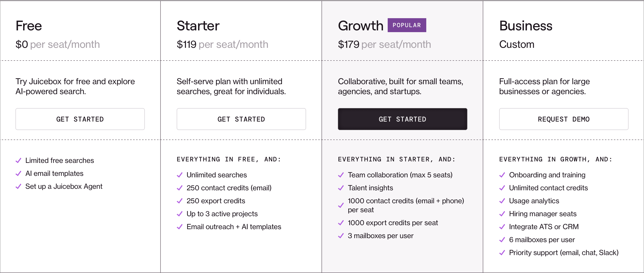Click checkmark next to AI email templates
The width and height of the screenshot is (644, 273).
[18, 173]
